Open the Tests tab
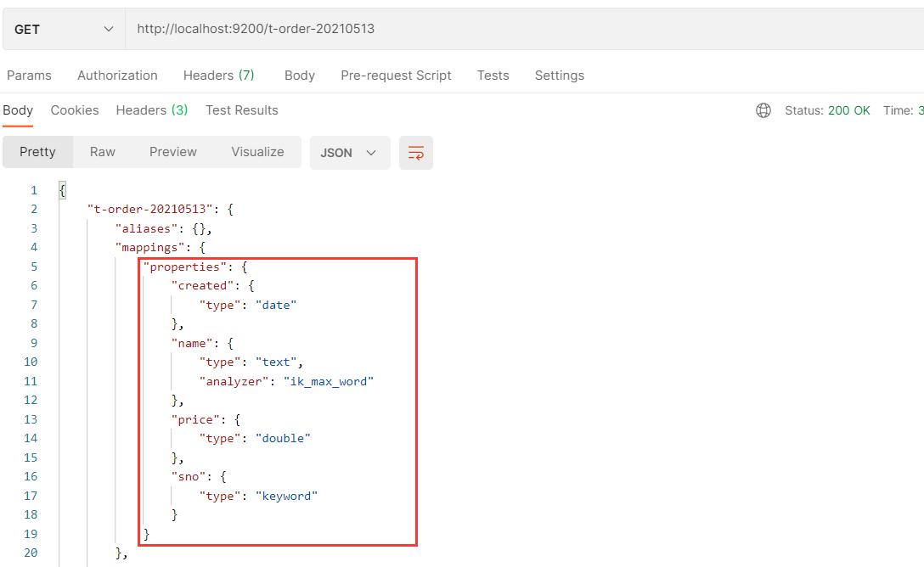 click(493, 76)
